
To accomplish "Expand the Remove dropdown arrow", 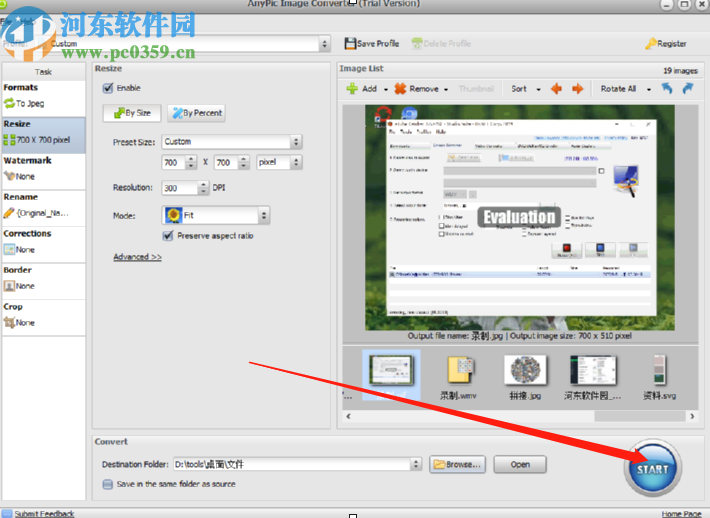I will (x=446, y=89).
